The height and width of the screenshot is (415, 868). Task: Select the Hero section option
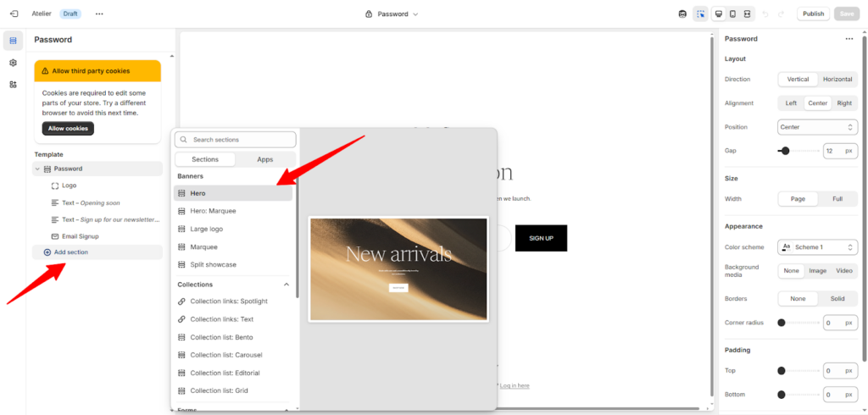pos(233,193)
